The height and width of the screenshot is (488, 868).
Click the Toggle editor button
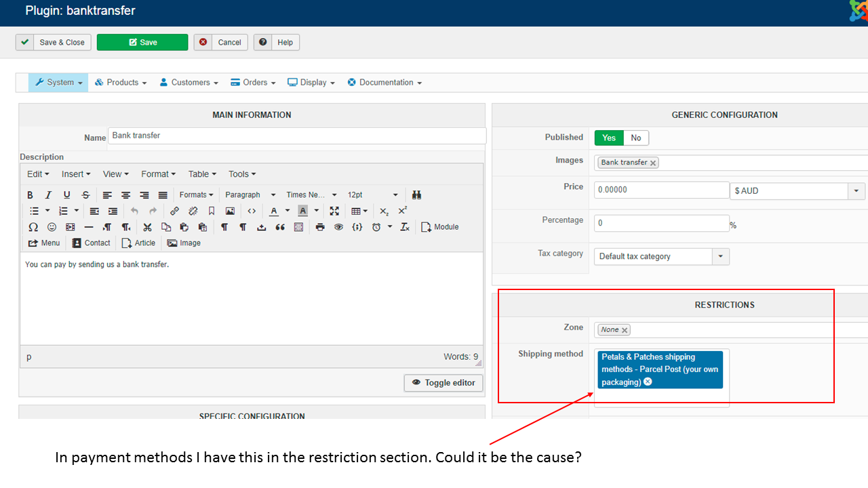click(x=443, y=383)
